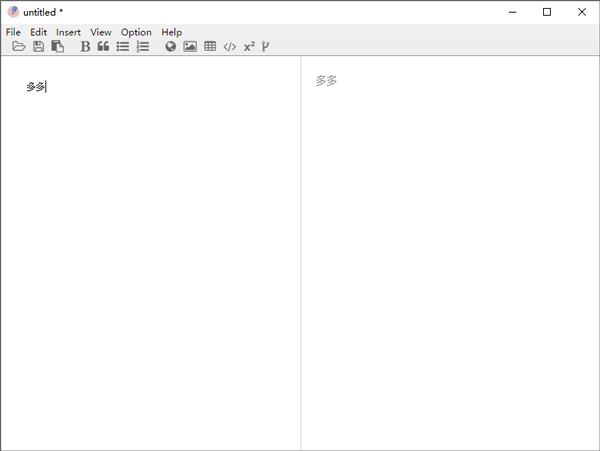This screenshot has width=600, height=451.
Task: Save the document with floppy icon
Action: pos(38,46)
